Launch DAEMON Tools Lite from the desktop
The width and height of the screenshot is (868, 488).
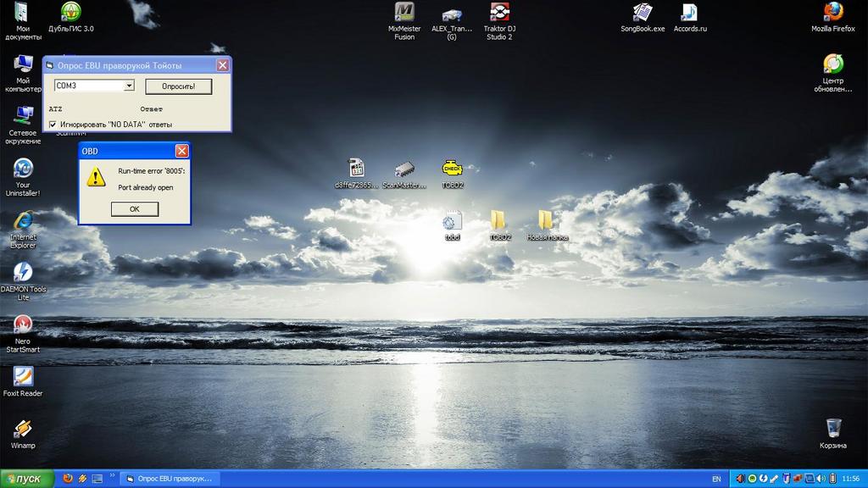[23, 272]
